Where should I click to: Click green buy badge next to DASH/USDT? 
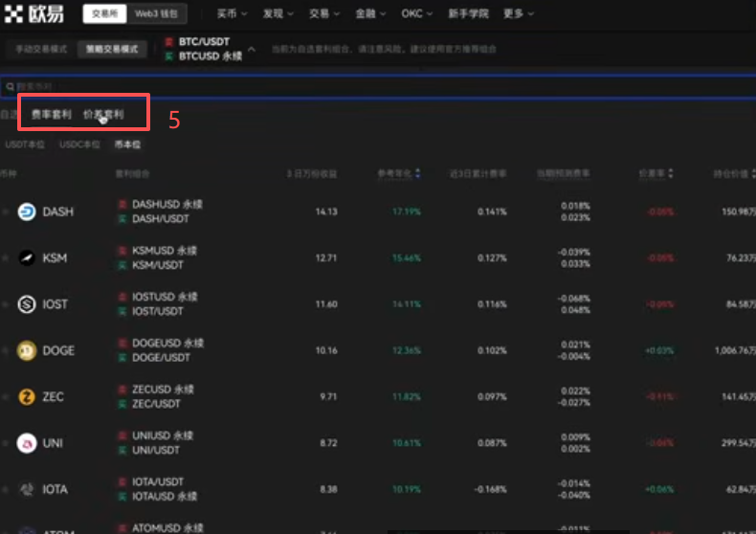click(122, 219)
